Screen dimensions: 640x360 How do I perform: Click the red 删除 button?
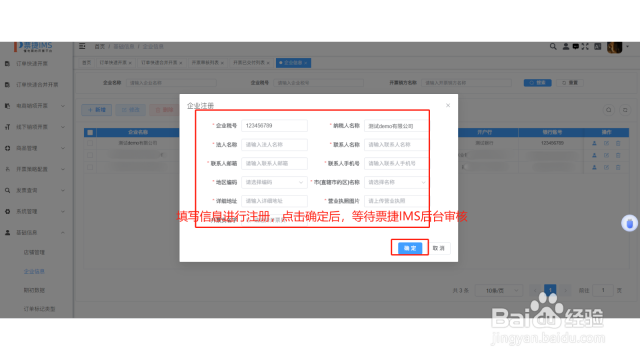coord(164,110)
